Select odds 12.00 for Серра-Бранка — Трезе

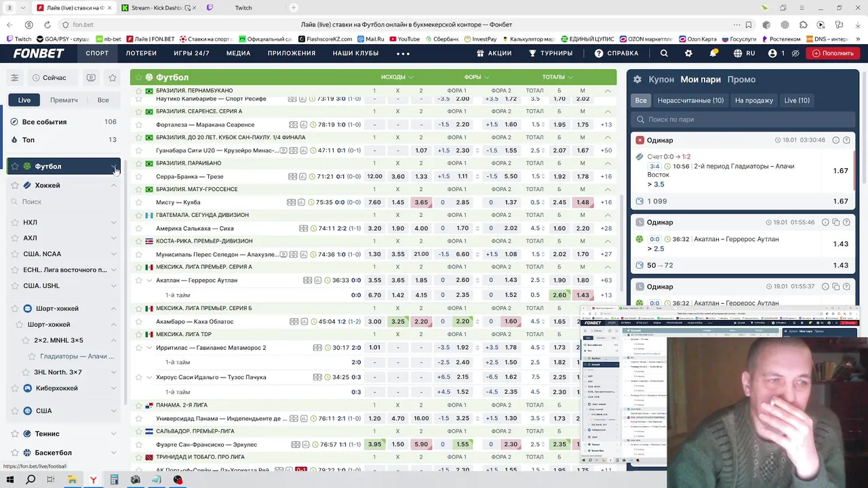coord(374,176)
